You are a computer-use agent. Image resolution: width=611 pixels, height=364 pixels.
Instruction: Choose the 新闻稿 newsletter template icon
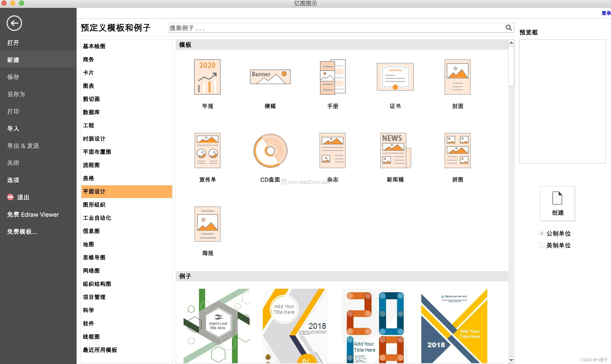395,151
